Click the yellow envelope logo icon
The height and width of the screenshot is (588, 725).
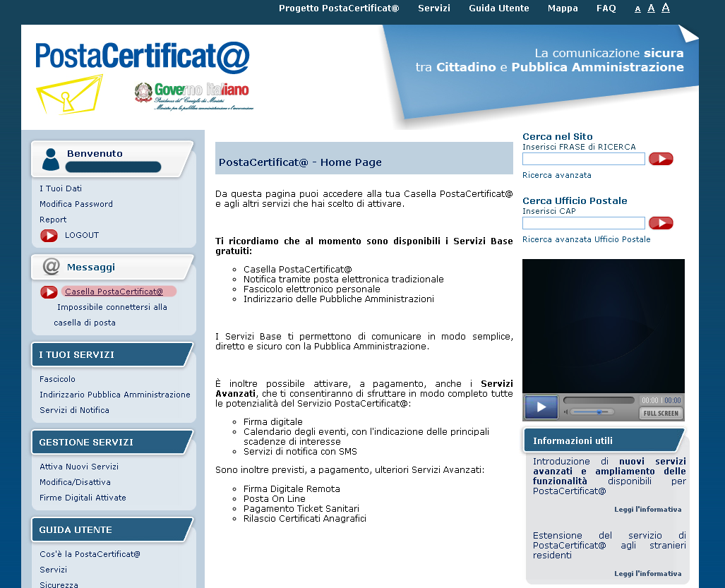coord(69,95)
